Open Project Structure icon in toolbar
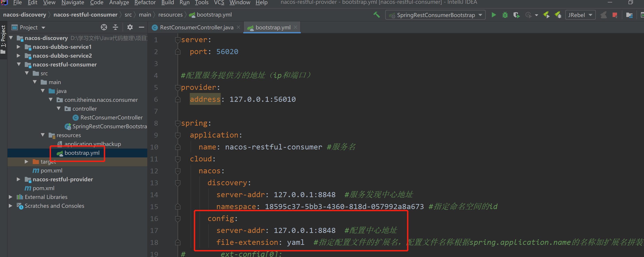 point(629,15)
